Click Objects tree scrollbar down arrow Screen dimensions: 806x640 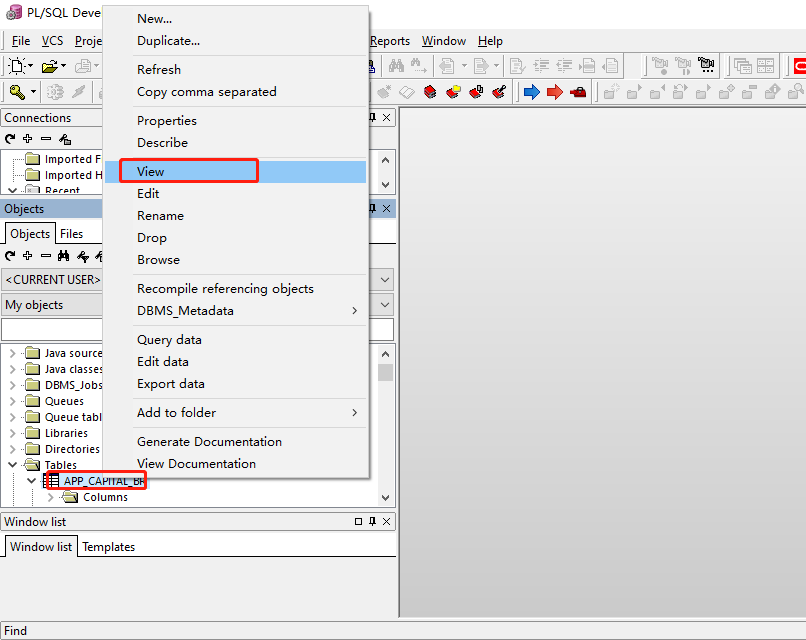pos(386,498)
